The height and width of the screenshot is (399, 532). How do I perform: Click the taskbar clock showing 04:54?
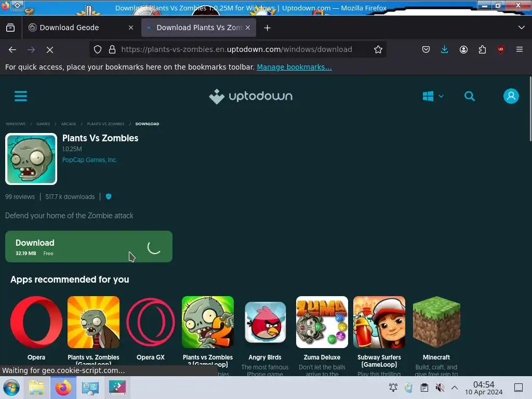pyautogui.click(x=484, y=388)
